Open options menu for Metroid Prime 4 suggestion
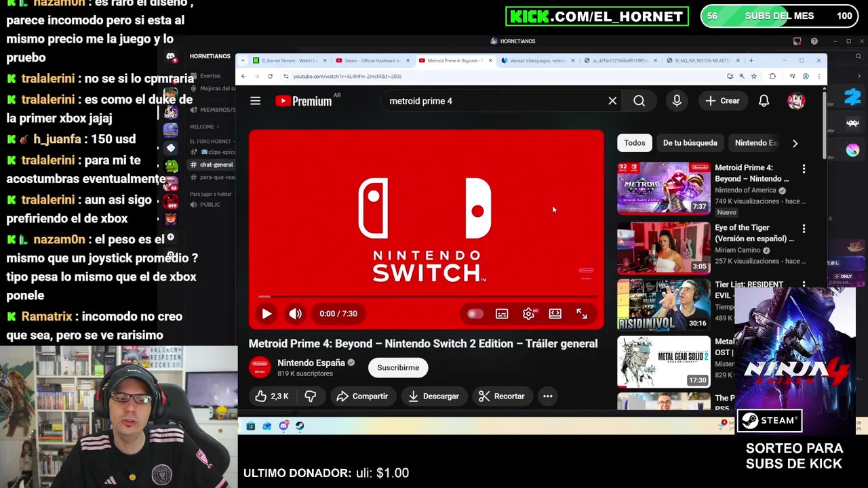The image size is (868, 488). pyautogui.click(x=804, y=169)
